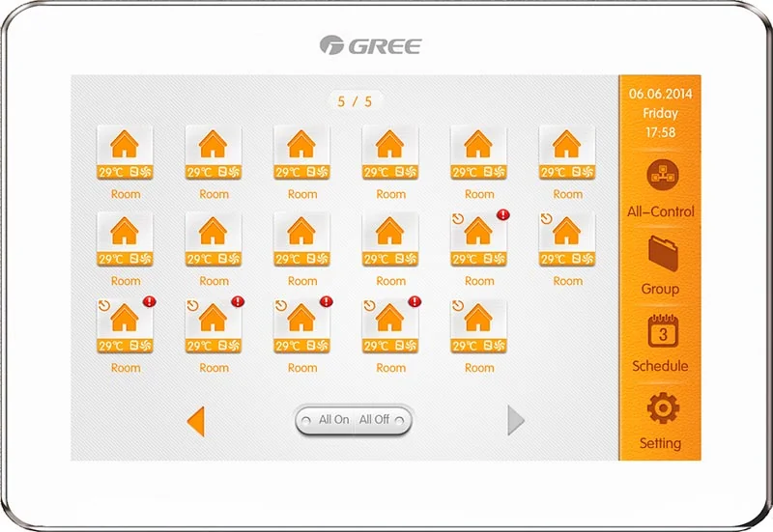Select last Room house icon in top row

pos(567,145)
